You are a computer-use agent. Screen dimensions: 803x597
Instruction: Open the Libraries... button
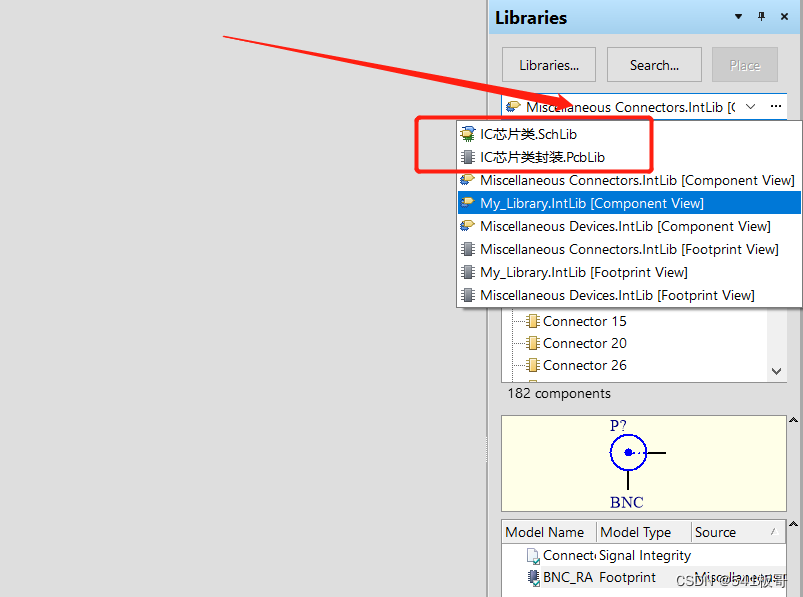(x=548, y=65)
